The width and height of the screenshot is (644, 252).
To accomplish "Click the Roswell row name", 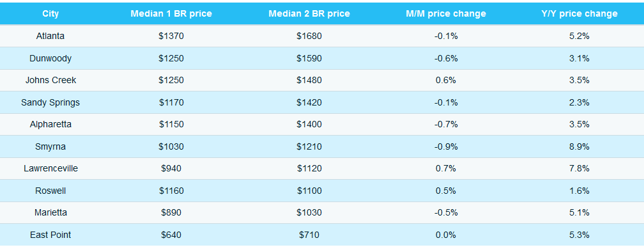I will click(x=50, y=191).
